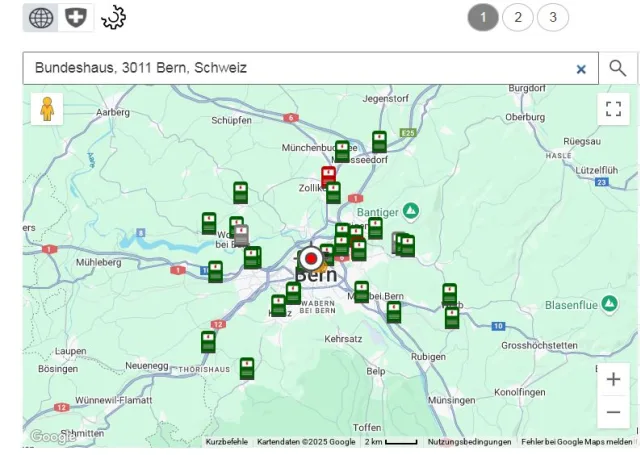Click the gray station marker near Wohlen bei Bern
640x455 pixels.
point(241,235)
